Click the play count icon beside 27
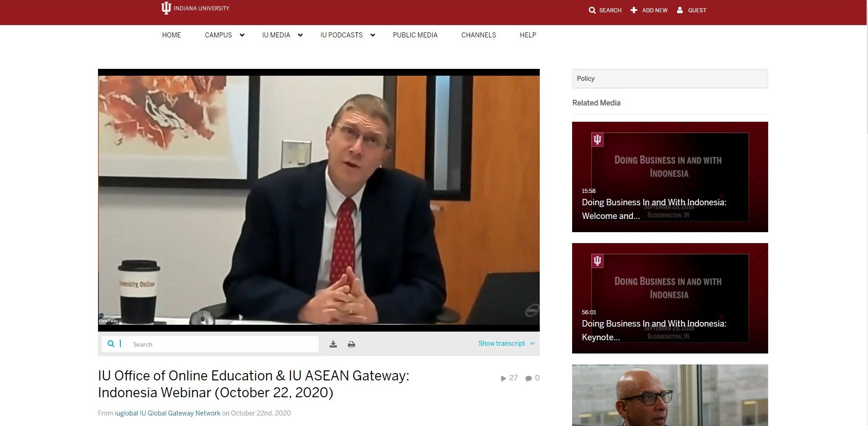The image size is (868, 426). click(x=503, y=378)
